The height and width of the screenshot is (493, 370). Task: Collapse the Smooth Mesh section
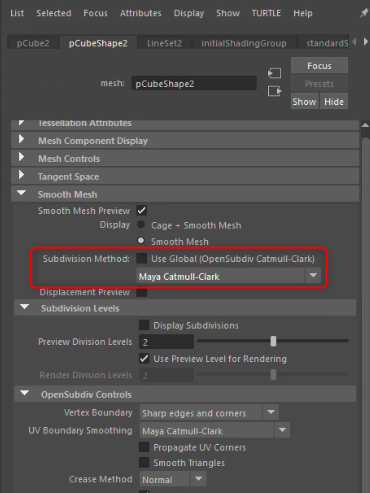click(185, 194)
